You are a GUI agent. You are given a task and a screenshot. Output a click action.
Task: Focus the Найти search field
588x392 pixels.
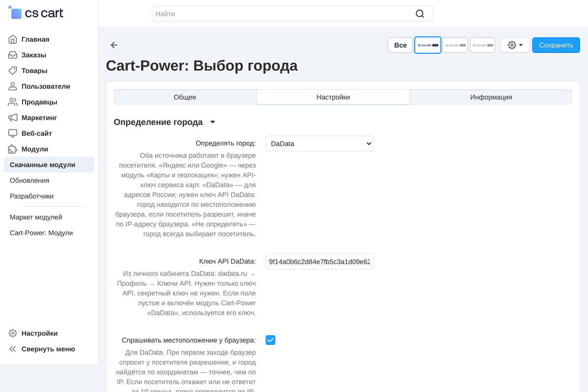(293, 14)
